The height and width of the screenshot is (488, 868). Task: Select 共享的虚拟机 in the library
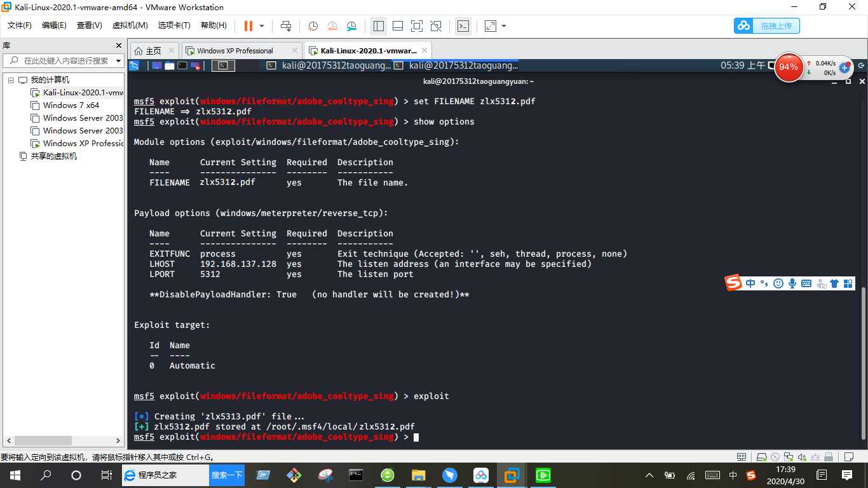point(48,156)
